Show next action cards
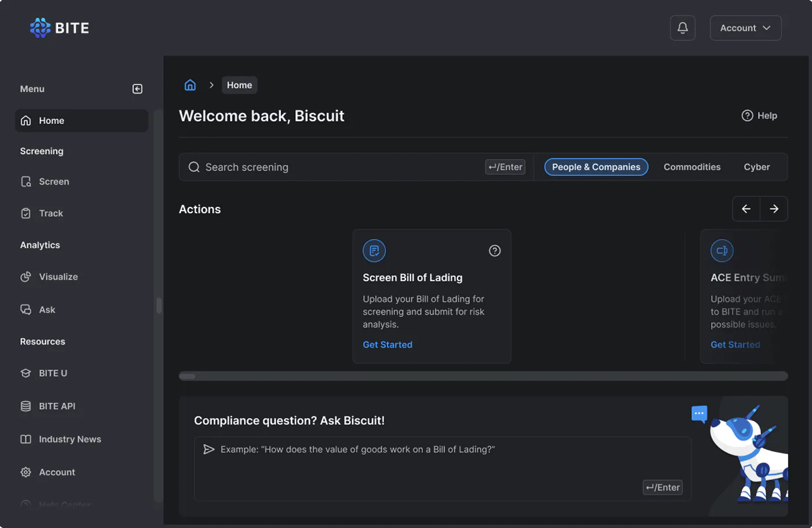Image resolution: width=812 pixels, height=528 pixels. point(774,209)
